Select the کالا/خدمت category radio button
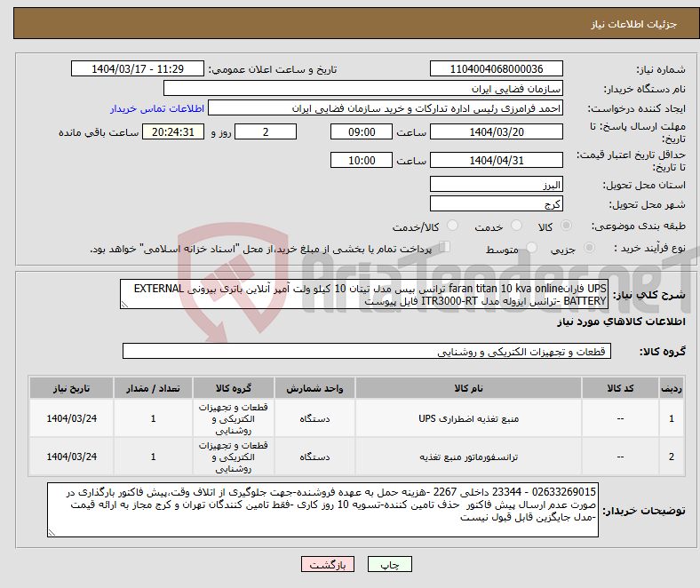Image resolution: width=700 pixels, height=588 pixels. coord(453,226)
